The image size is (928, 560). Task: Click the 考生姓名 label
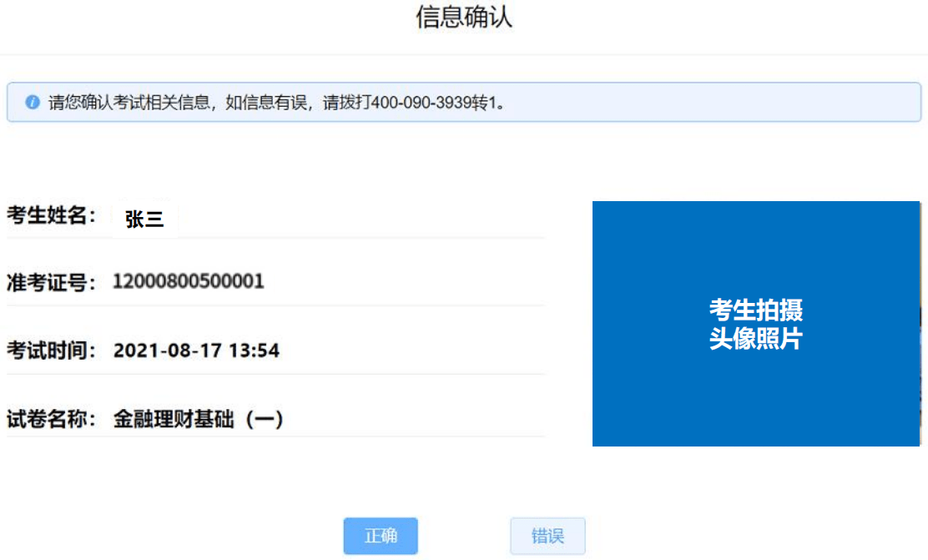(51, 214)
